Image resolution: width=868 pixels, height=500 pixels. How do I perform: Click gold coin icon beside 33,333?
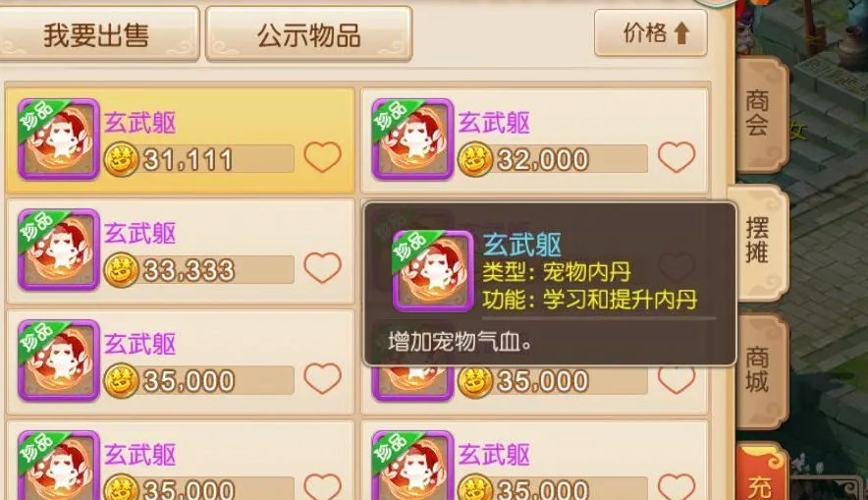tap(121, 270)
